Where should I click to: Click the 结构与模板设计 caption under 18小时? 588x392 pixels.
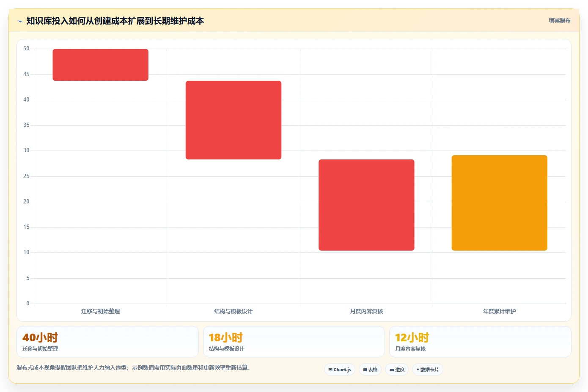click(227, 349)
